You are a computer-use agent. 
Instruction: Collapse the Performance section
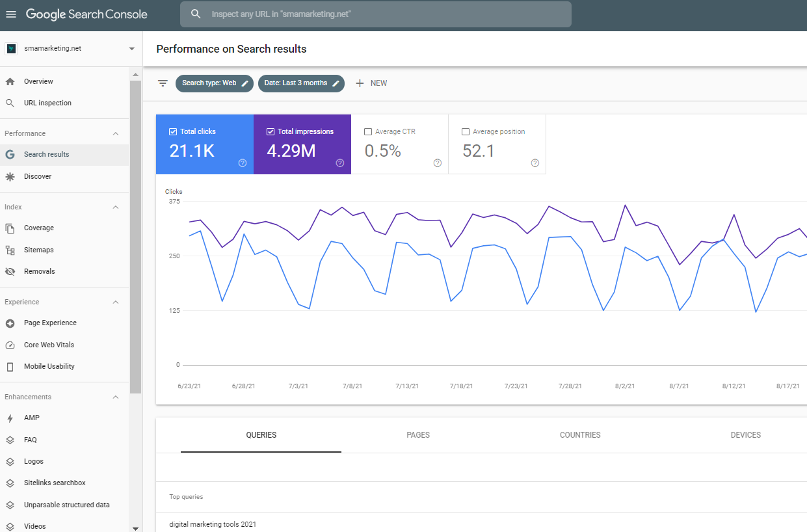116,133
